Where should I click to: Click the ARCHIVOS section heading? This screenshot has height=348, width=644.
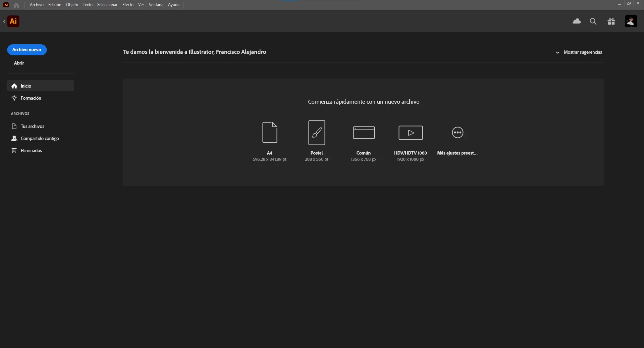[20, 114]
